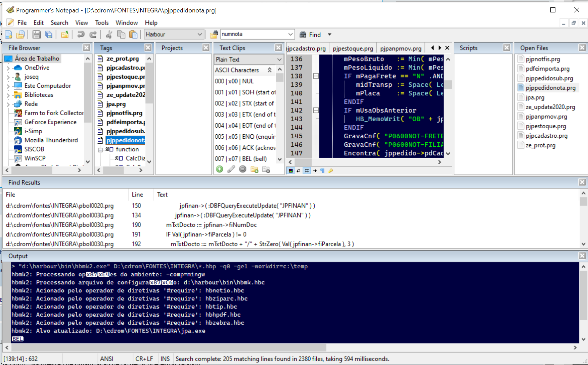
Task: Click the Save file toolbar icon
Action: (36, 35)
